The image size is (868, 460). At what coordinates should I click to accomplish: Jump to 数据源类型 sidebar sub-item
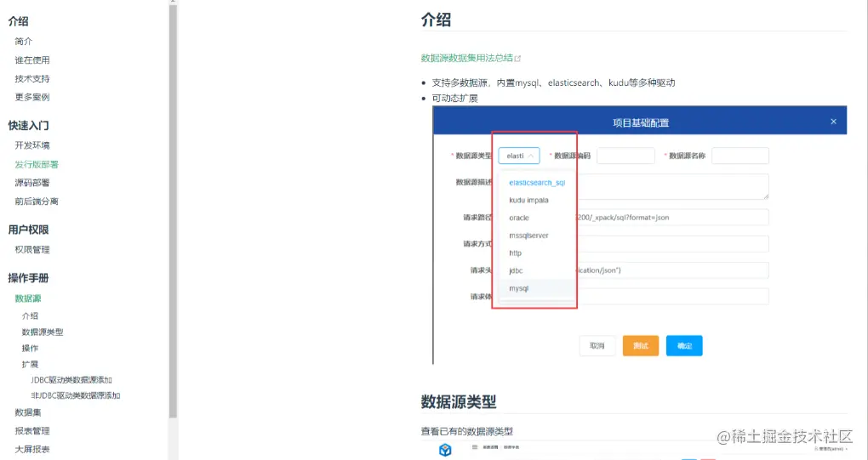pos(42,332)
